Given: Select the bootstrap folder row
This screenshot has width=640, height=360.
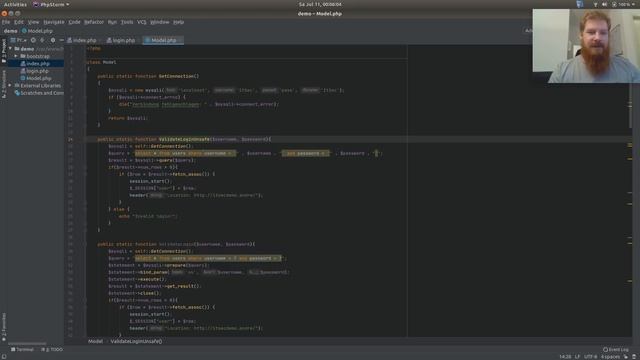Looking at the screenshot, I should point(36,56).
